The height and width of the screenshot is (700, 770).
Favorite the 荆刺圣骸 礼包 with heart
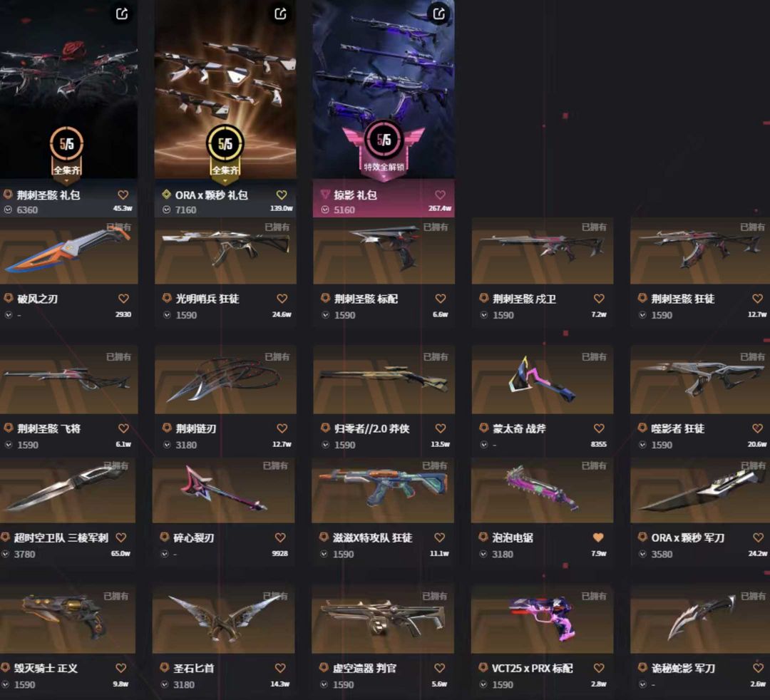tap(123, 195)
